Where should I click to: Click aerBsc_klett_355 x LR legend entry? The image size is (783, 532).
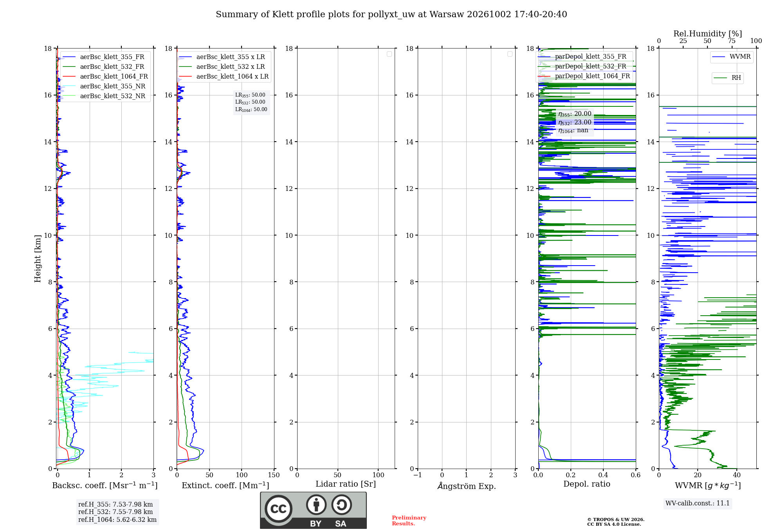[x=223, y=57]
